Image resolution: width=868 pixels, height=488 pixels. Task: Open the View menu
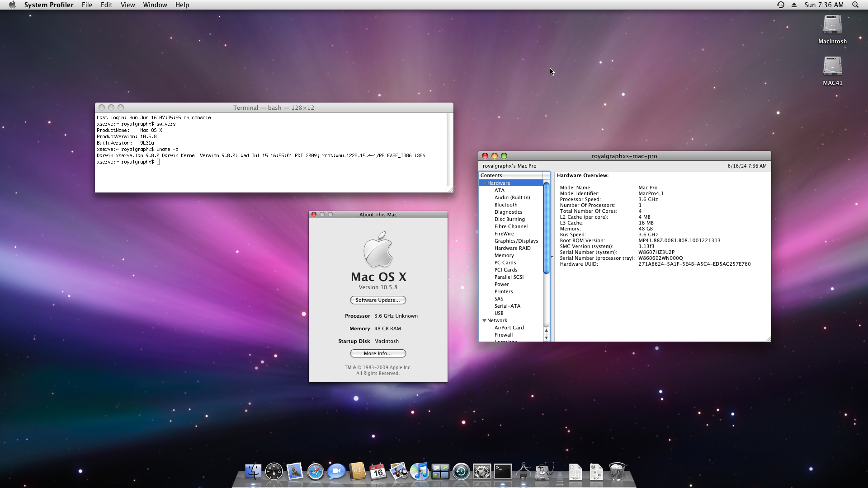(127, 5)
